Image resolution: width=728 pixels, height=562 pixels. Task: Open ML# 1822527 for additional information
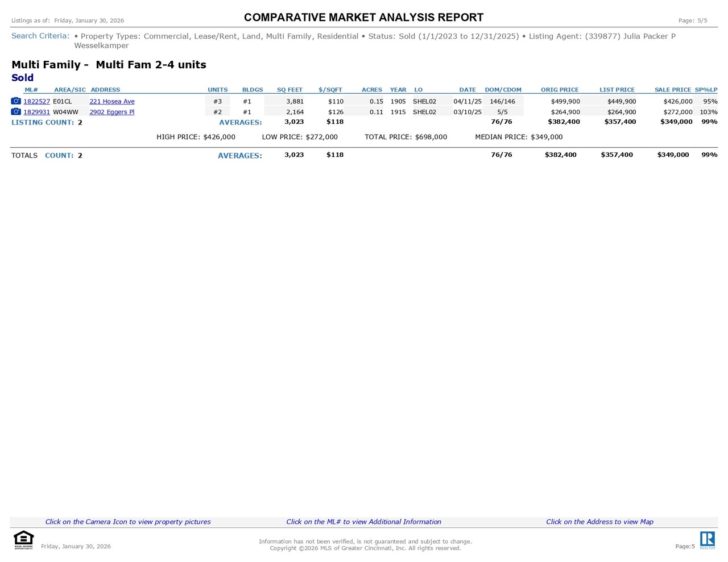pos(36,102)
